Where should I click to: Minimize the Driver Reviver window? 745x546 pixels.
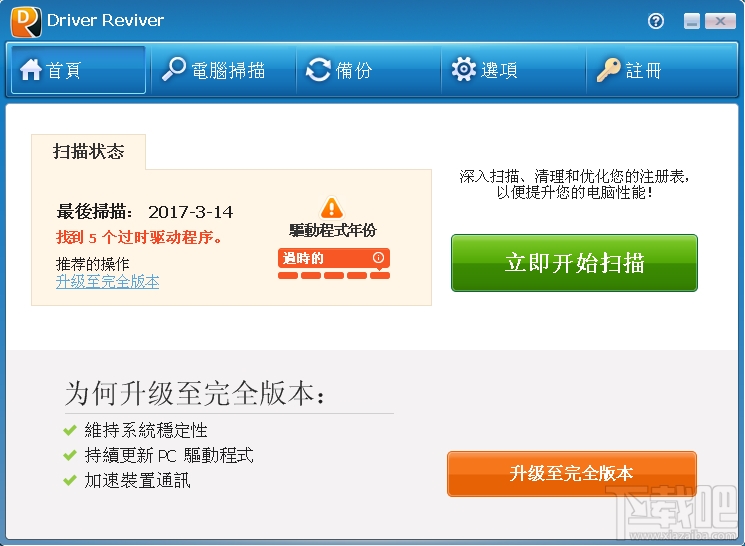click(692, 21)
